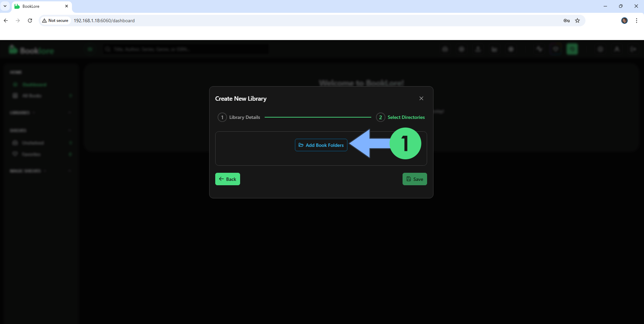Screen dimensions: 644x324
Task: Open the Chrome profile avatar
Action: coord(624,21)
